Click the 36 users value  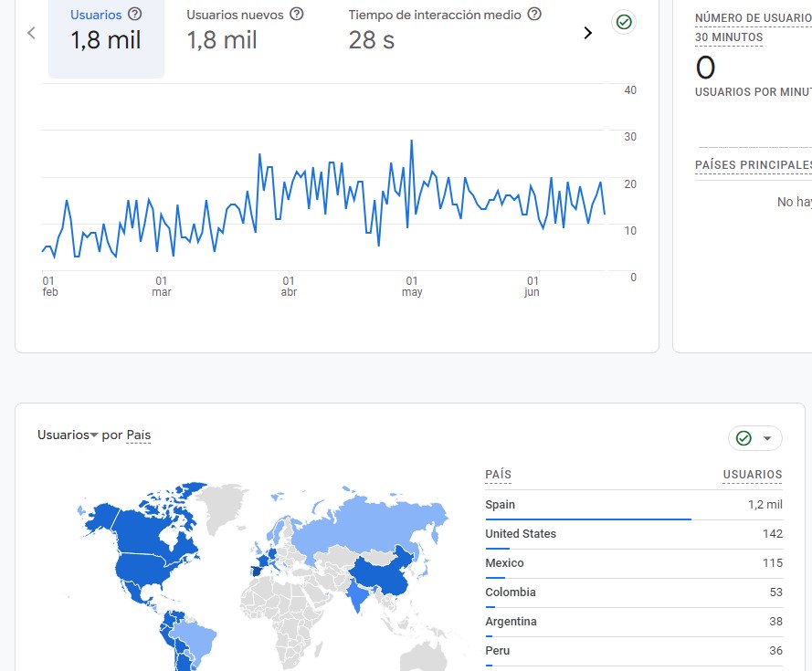click(775, 650)
